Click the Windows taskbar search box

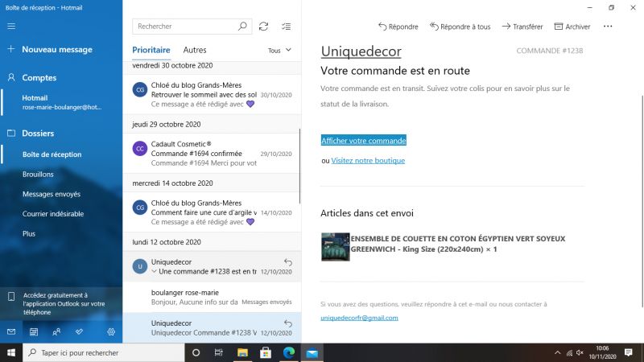click(104, 352)
